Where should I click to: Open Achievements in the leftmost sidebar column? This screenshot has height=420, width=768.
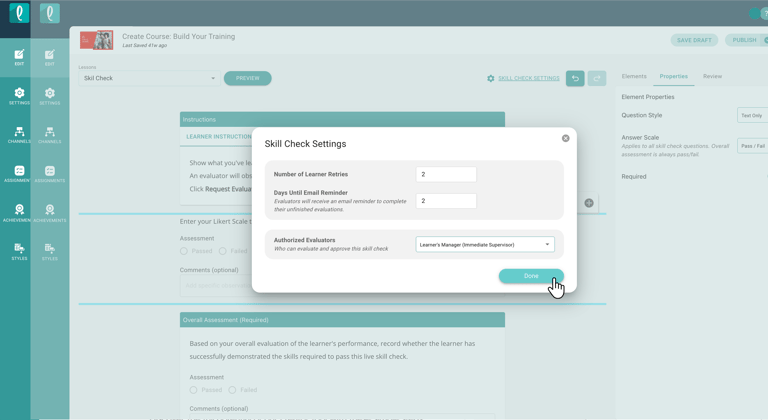pos(19,213)
